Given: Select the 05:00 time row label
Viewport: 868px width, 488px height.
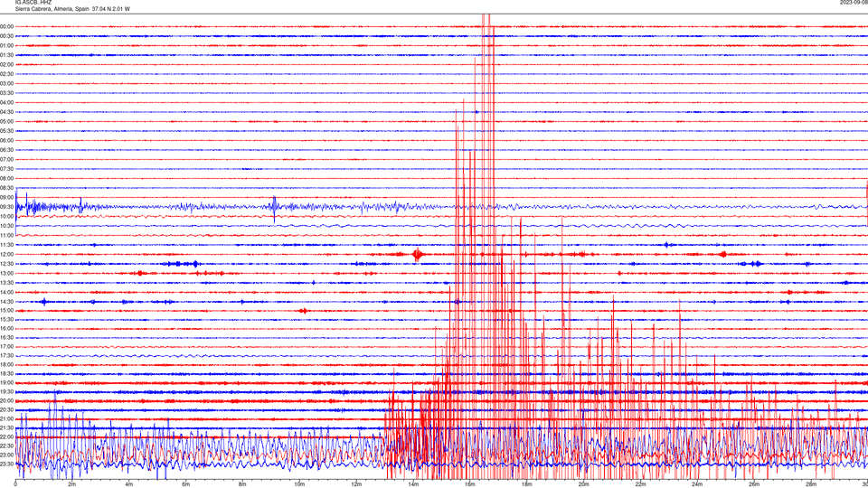Looking at the screenshot, I should pyautogui.click(x=6, y=122).
